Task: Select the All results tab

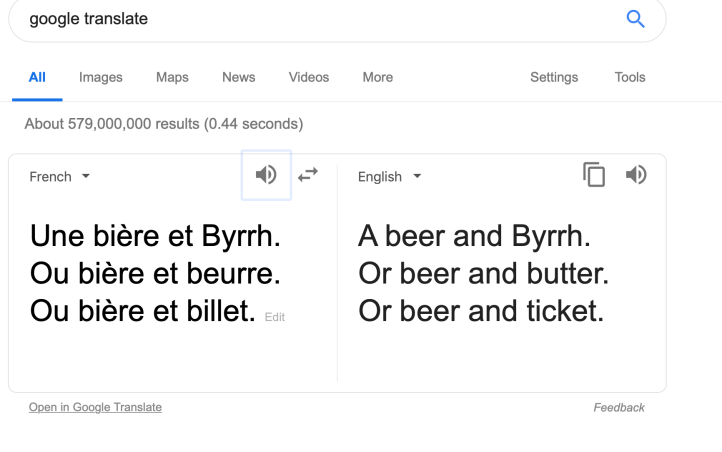Action: pyautogui.click(x=37, y=77)
